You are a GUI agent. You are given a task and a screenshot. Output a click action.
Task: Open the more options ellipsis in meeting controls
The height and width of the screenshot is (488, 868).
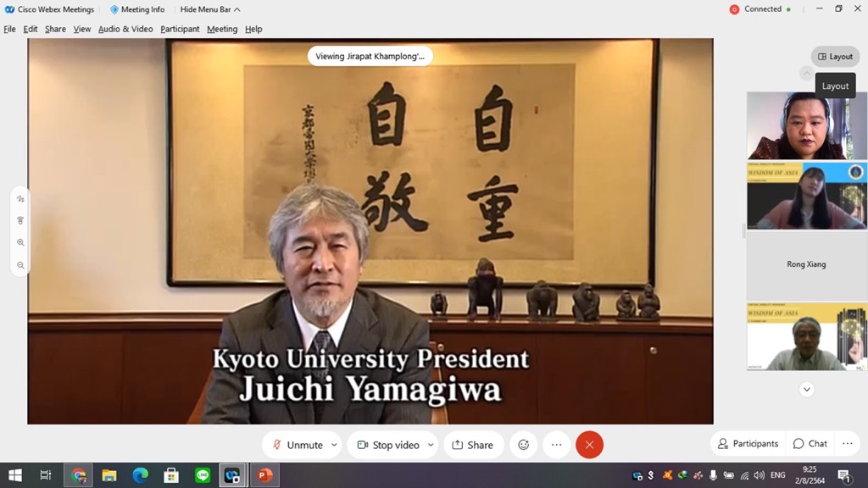(556, 445)
